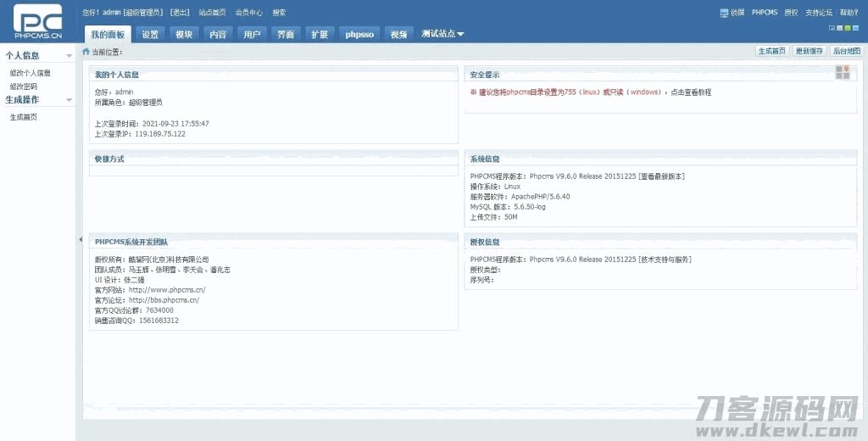Go to the phpsso tab
The width and height of the screenshot is (868, 441).
tap(359, 35)
